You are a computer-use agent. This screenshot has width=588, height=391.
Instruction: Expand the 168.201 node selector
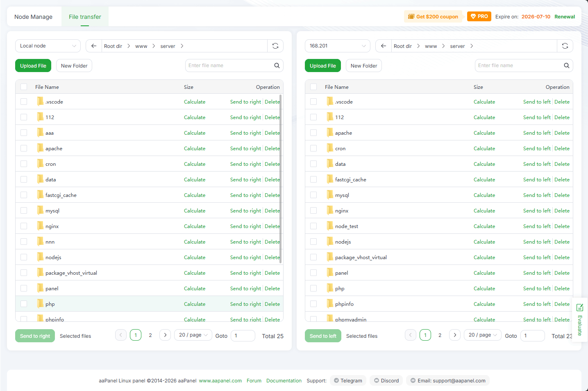[x=337, y=46]
